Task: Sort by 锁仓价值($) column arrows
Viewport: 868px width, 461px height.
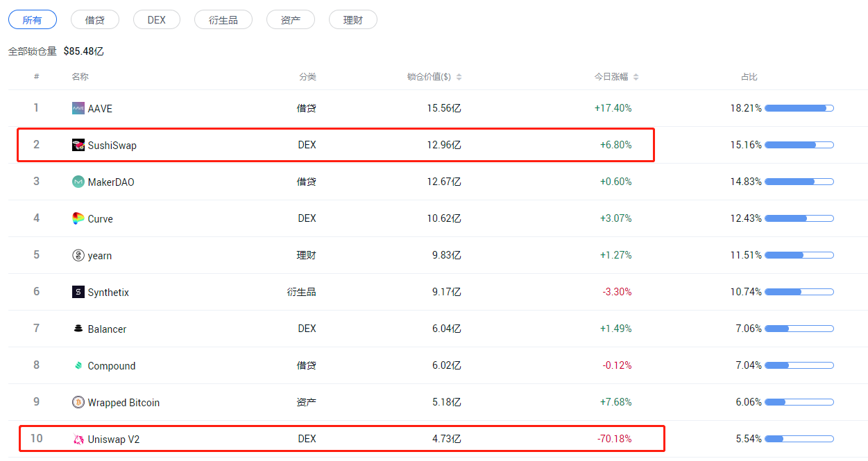Action: pyautogui.click(x=459, y=77)
